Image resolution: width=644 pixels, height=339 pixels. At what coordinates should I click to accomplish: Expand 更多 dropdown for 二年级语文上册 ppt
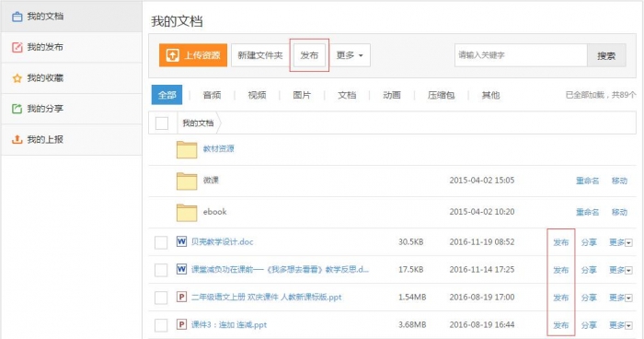click(x=621, y=298)
